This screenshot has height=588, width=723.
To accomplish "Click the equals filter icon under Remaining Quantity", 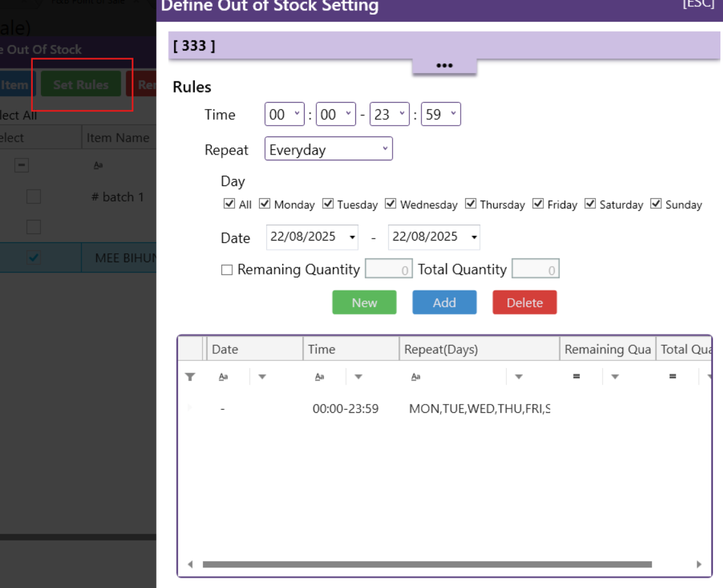I will point(575,376).
